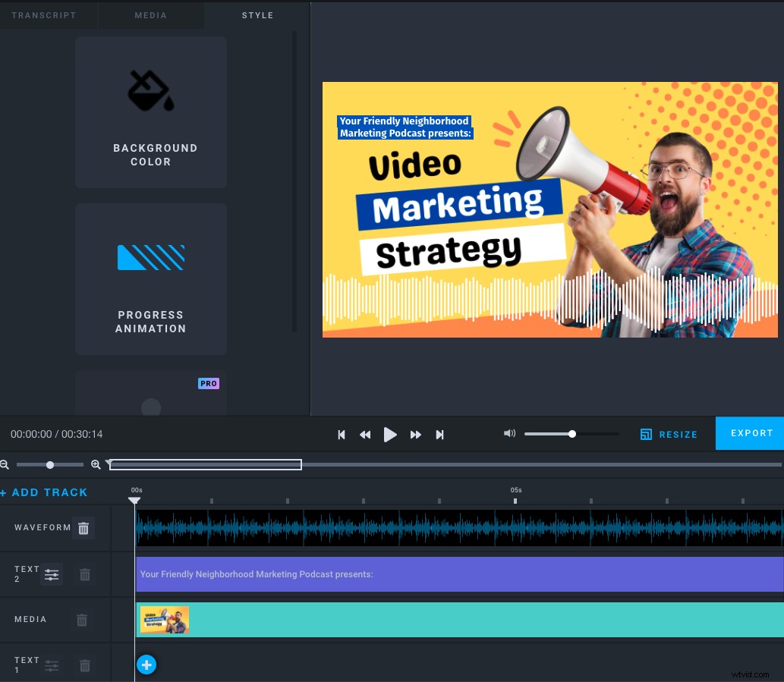784x682 pixels.
Task: Click ADD TRACK to create a new track
Action: click(x=43, y=492)
